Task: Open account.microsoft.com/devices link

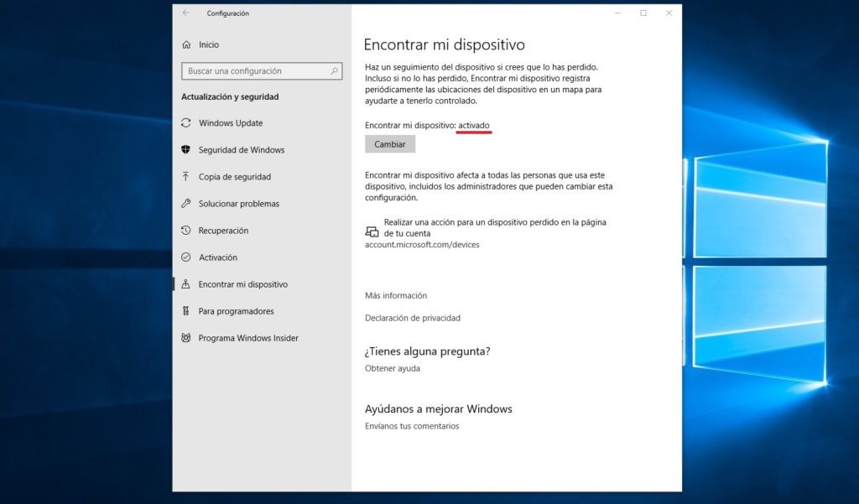Action: pos(422,245)
